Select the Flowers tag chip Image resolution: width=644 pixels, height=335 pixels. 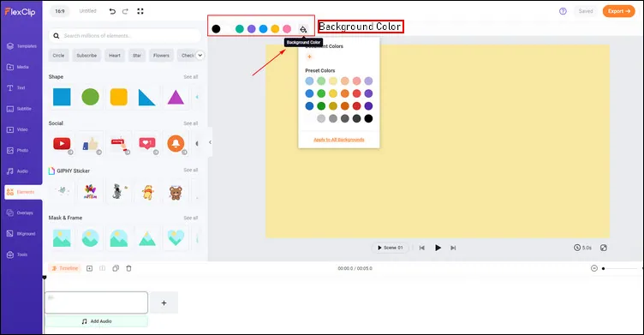point(161,55)
